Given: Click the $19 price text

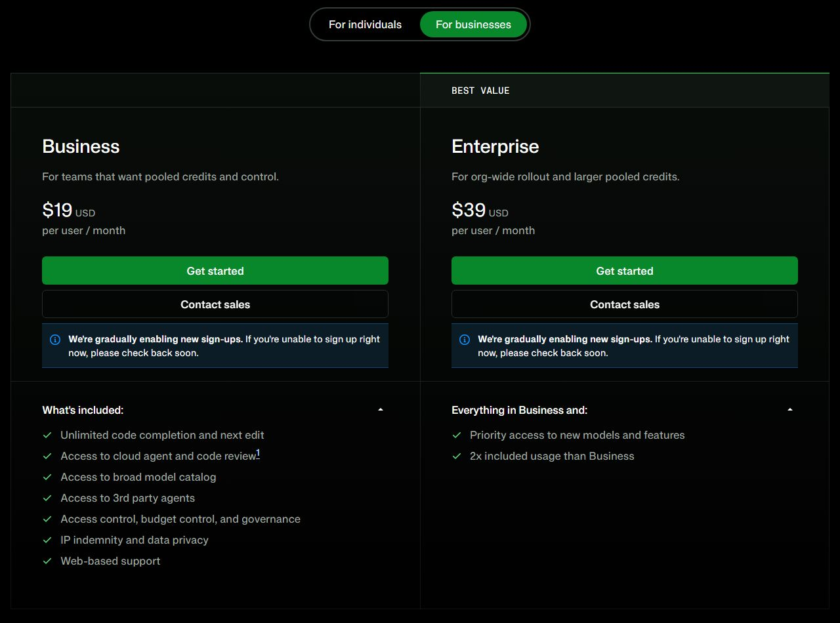Looking at the screenshot, I should click(x=57, y=210).
